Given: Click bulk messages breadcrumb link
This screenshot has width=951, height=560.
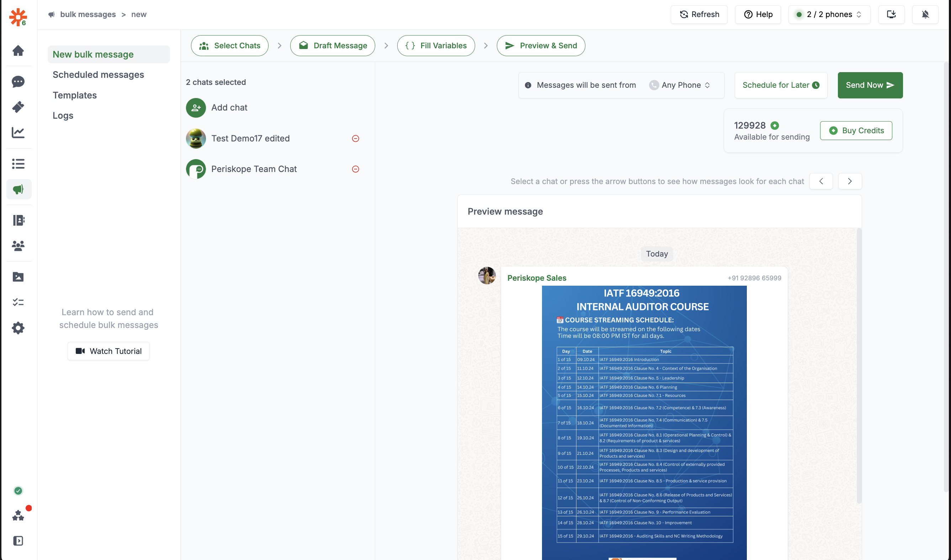Looking at the screenshot, I should point(88,14).
